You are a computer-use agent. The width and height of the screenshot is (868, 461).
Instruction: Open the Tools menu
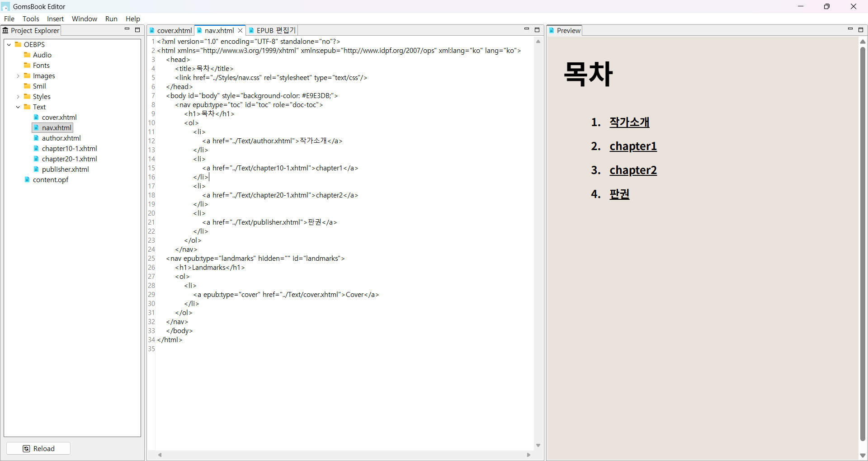31,19
